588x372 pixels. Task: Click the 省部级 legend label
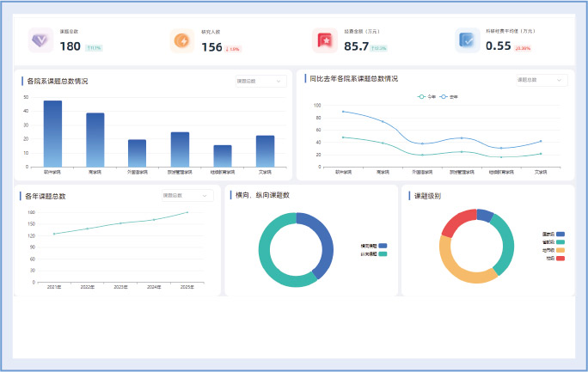[548, 242]
